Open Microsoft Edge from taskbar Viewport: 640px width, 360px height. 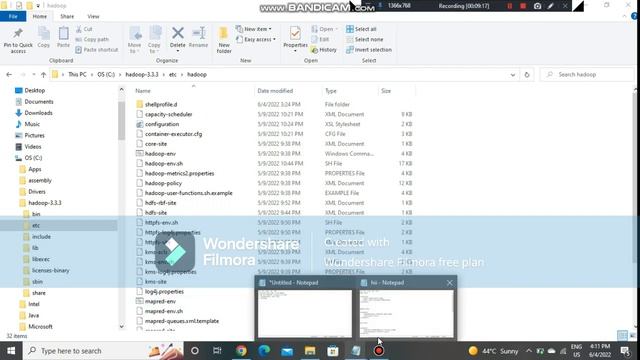click(x=264, y=351)
